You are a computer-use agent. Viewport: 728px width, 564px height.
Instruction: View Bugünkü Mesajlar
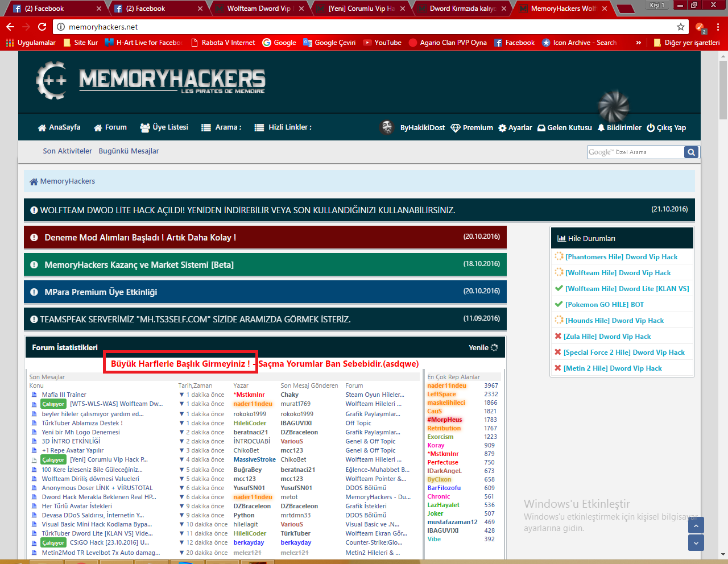[129, 151]
